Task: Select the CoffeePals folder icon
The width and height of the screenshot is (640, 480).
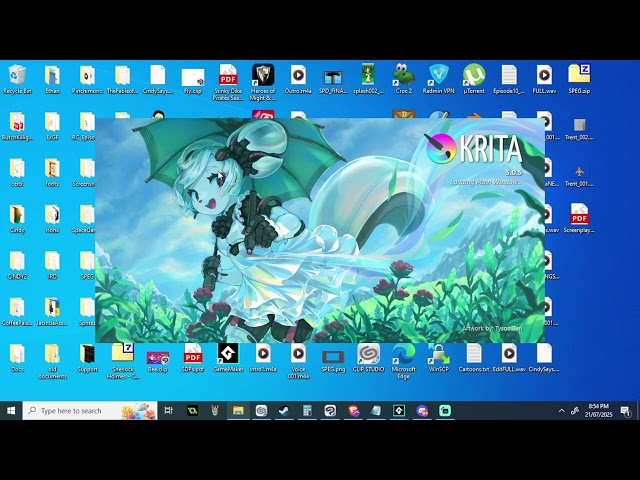Action: [x=17, y=311]
